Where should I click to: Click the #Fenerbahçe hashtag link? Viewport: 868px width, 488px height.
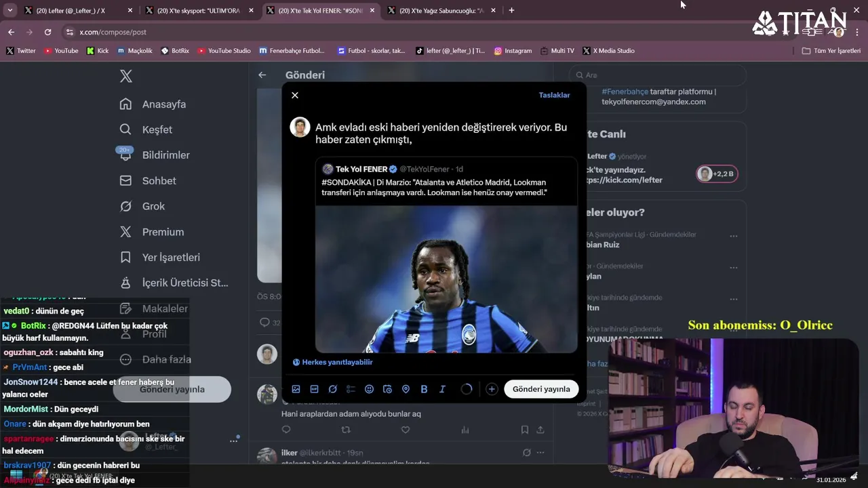click(625, 91)
